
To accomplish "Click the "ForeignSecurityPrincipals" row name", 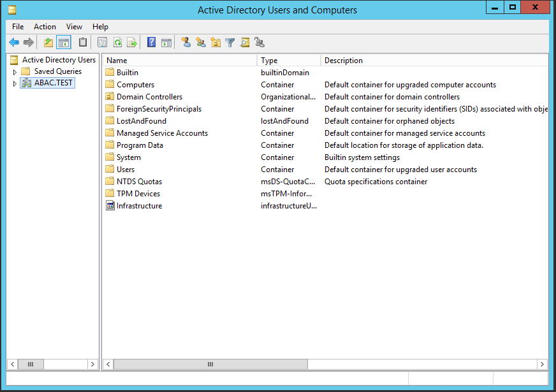I will pos(159,109).
